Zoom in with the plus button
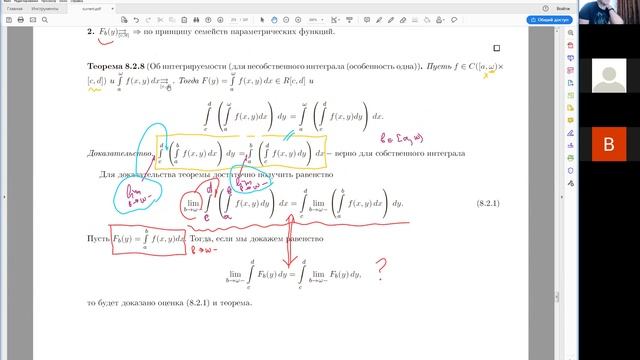640x360 pixels. click(298, 20)
